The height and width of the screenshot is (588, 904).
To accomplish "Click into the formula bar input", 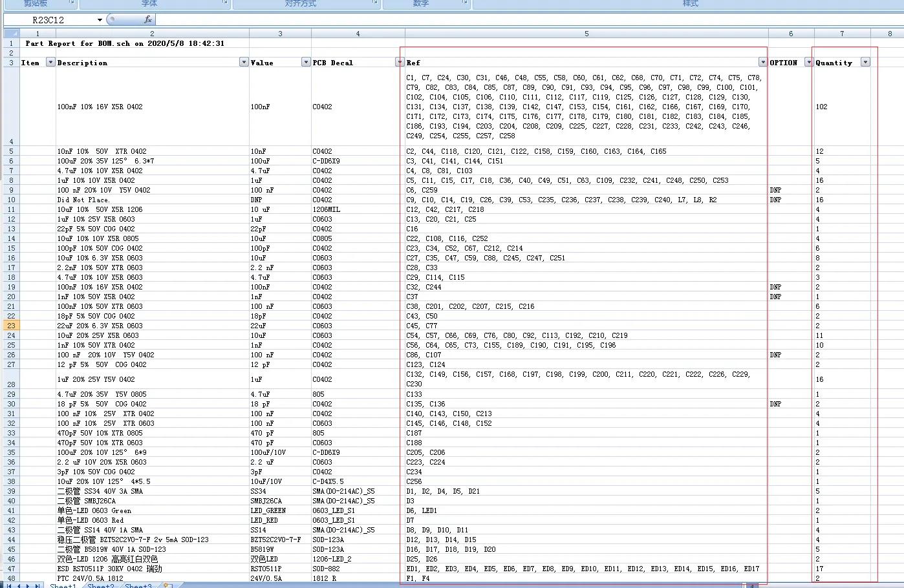I will [x=529, y=20].
